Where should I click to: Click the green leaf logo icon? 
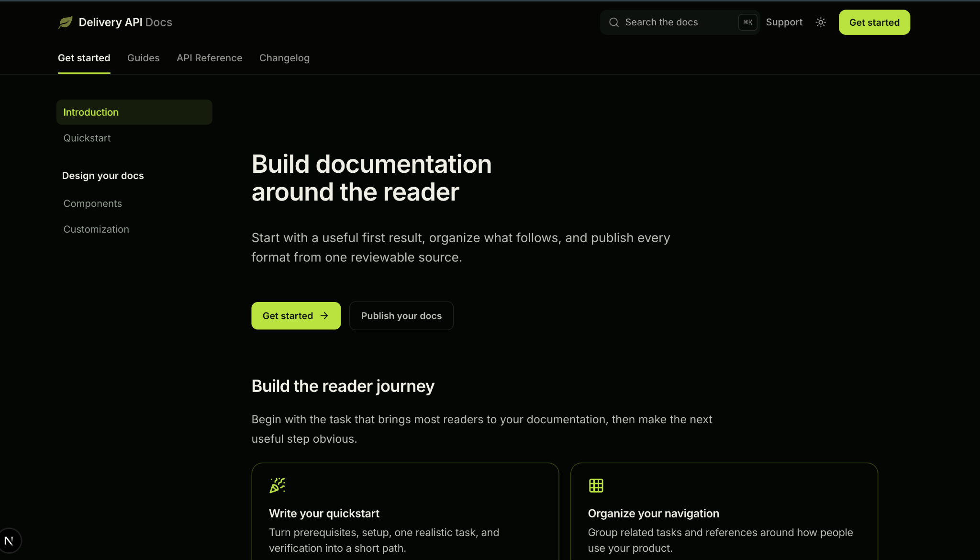pyautogui.click(x=65, y=22)
